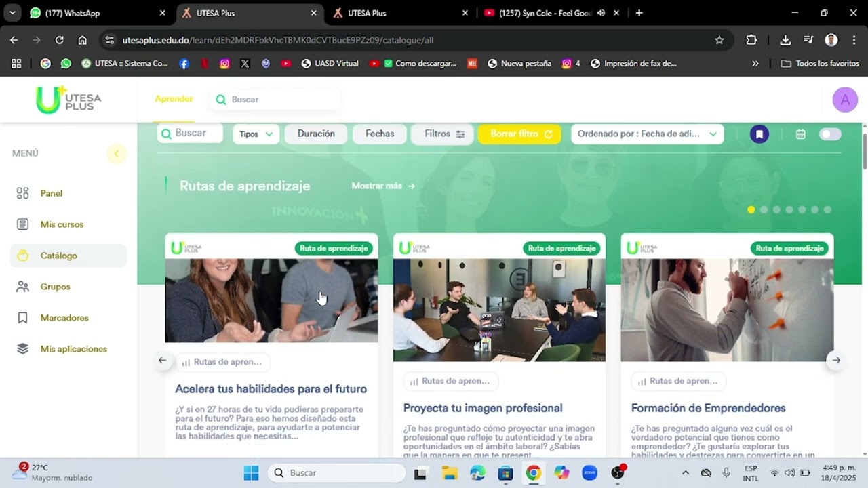Open browser home page
The image size is (868, 488).
tap(83, 40)
